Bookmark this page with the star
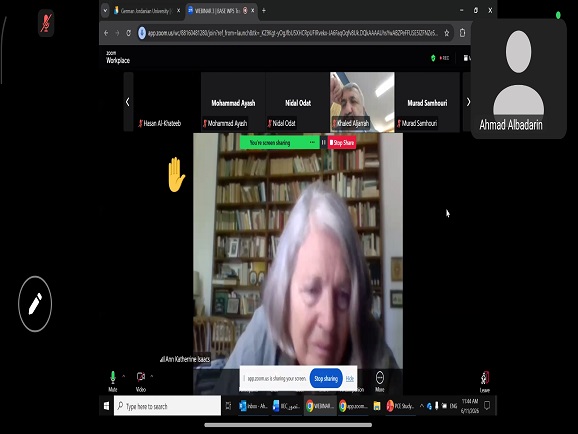This screenshot has height=434, width=578. 446,33
